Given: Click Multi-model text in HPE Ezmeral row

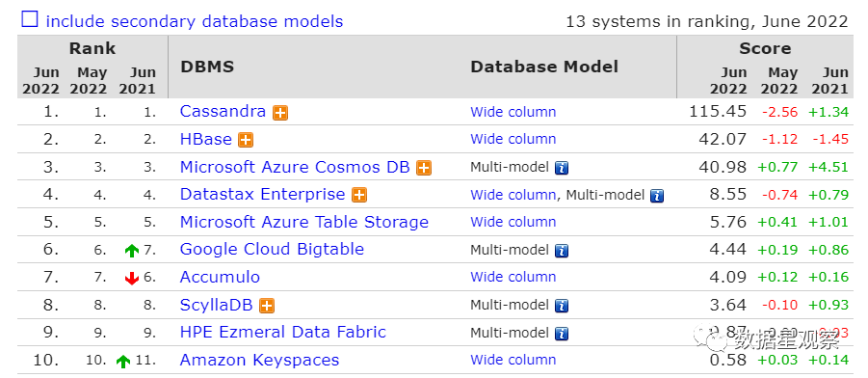Looking at the screenshot, I should pos(510,333).
